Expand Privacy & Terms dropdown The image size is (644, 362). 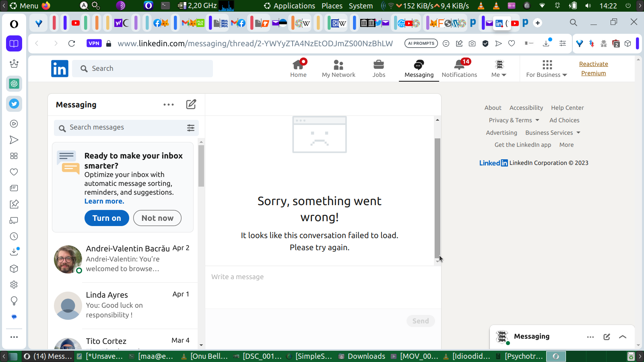tap(514, 120)
